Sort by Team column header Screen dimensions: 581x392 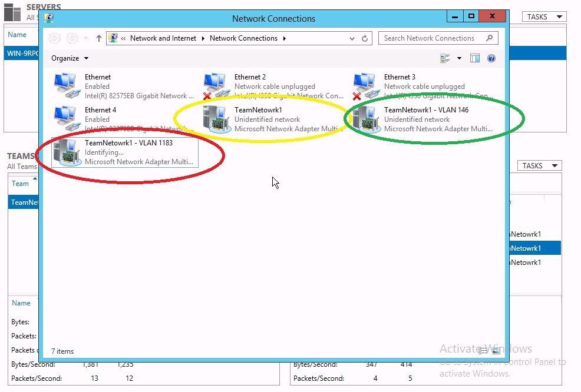(20, 184)
